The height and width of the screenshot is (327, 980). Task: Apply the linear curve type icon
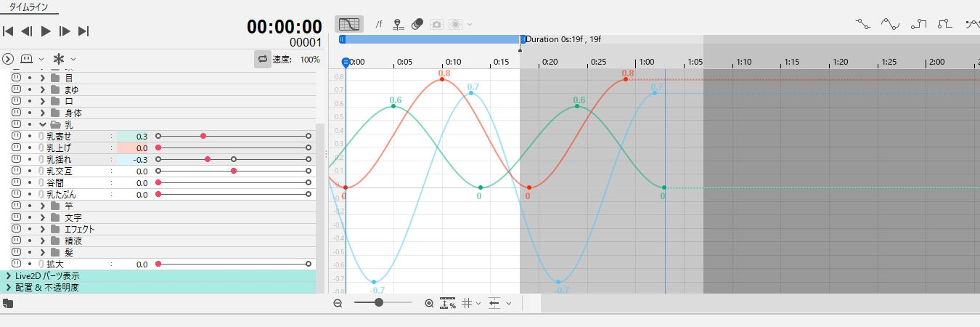[x=862, y=24]
